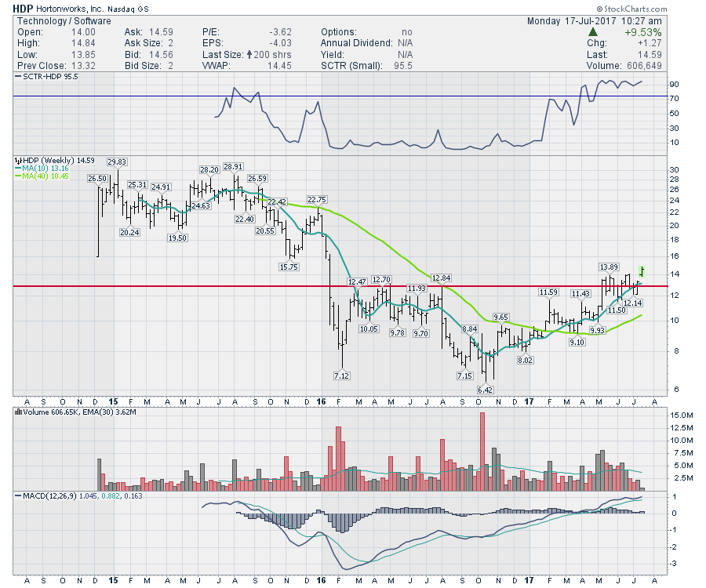This screenshot has height=588, width=706.
Task: Click the SCTR (Small) 95.5 value
Action: tap(403, 66)
